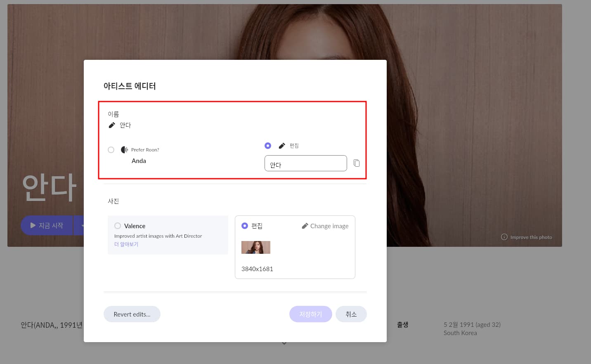This screenshot has width=591, height=364.
Task: Cancel the dialog with the 취소 button
Action: (351, 314)
